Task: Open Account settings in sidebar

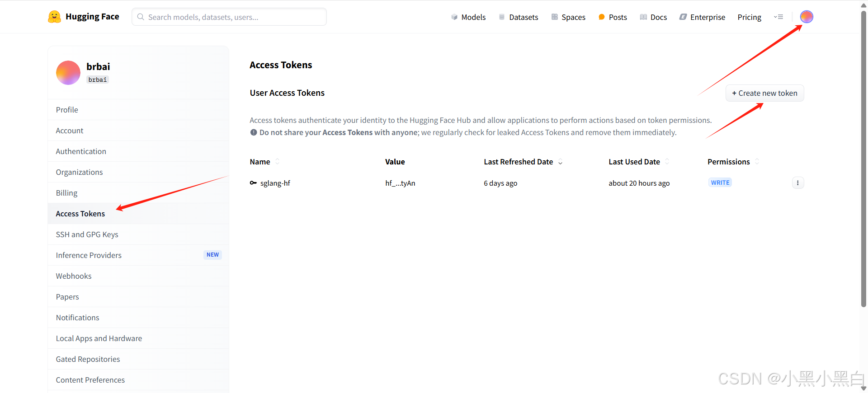Action: coord(138,131)
